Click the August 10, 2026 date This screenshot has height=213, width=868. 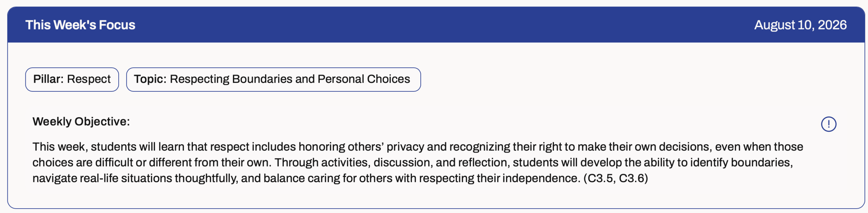(800, 25)
